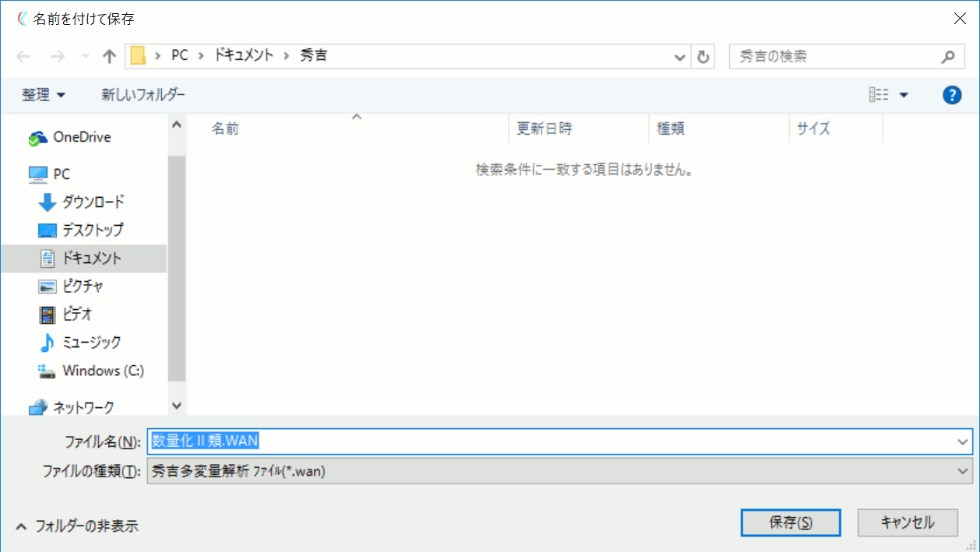980x552 pixels.
Task: Click the ダウンロード blue arrow icon
Action: click(48, 202)
